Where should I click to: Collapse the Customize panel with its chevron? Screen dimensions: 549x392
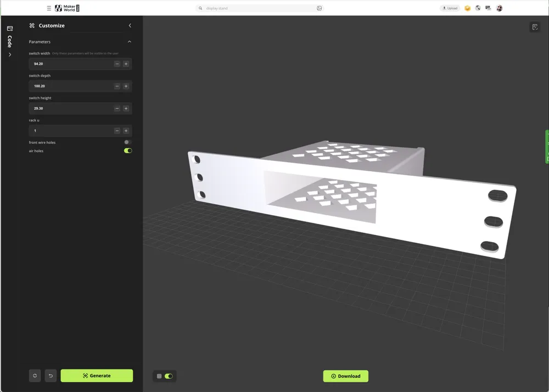pos(130,25)
